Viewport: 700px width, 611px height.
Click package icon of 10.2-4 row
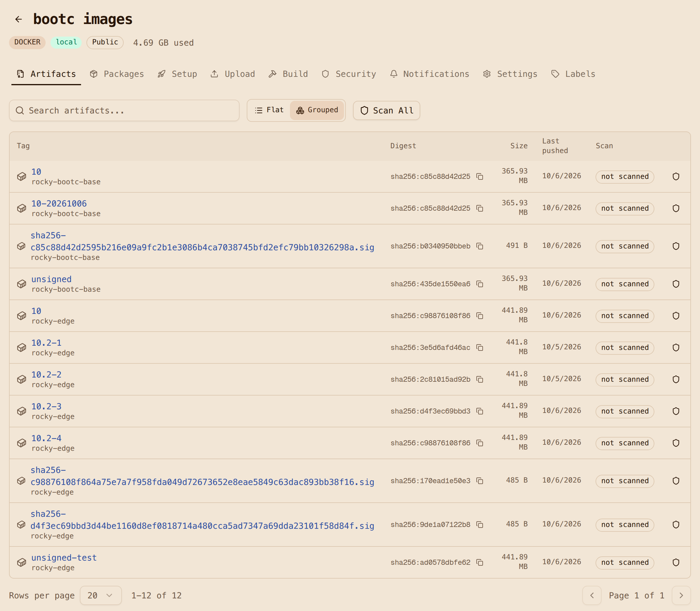tap(22, 443)
